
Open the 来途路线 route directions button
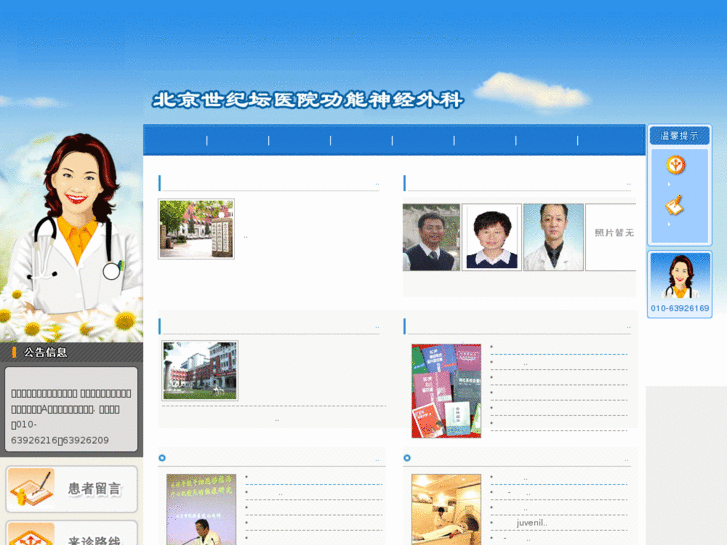coord(72,532)
